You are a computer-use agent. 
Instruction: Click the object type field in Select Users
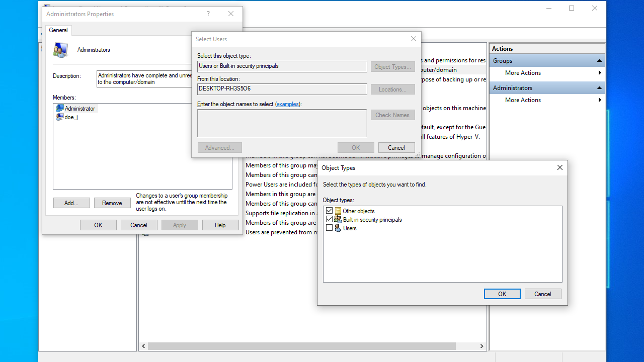[x=282, y=66]
